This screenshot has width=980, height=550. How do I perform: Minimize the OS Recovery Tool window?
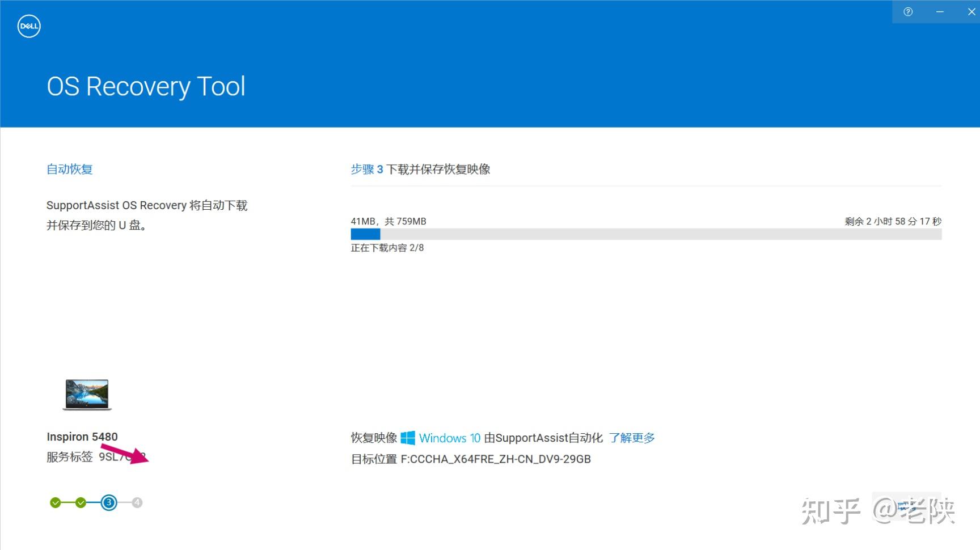coord(940,12)
